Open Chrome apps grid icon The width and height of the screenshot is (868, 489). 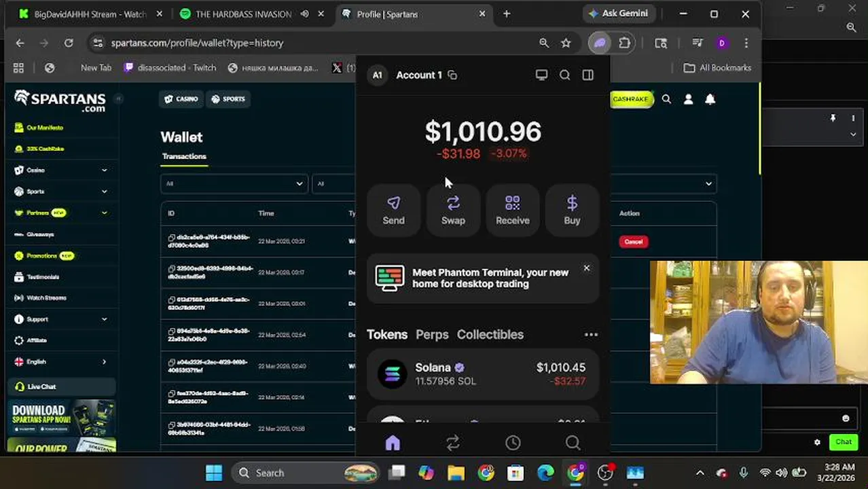pos(18,68)
